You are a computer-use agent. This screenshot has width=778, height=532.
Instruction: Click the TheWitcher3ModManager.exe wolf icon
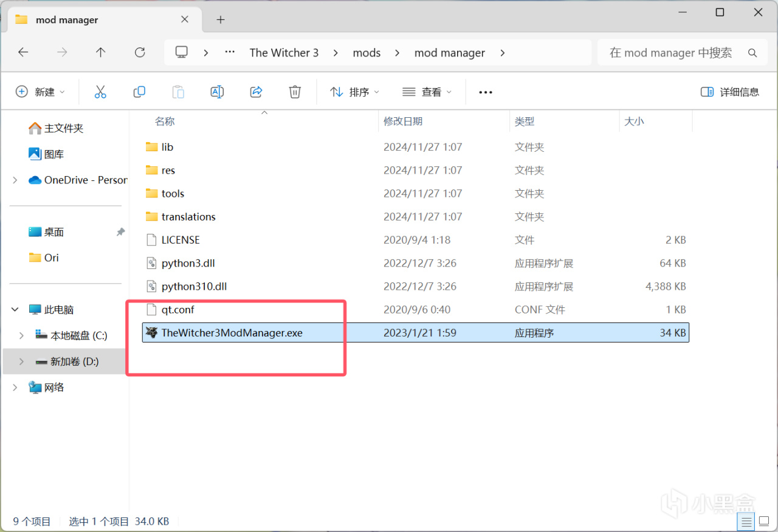point(152,333)
